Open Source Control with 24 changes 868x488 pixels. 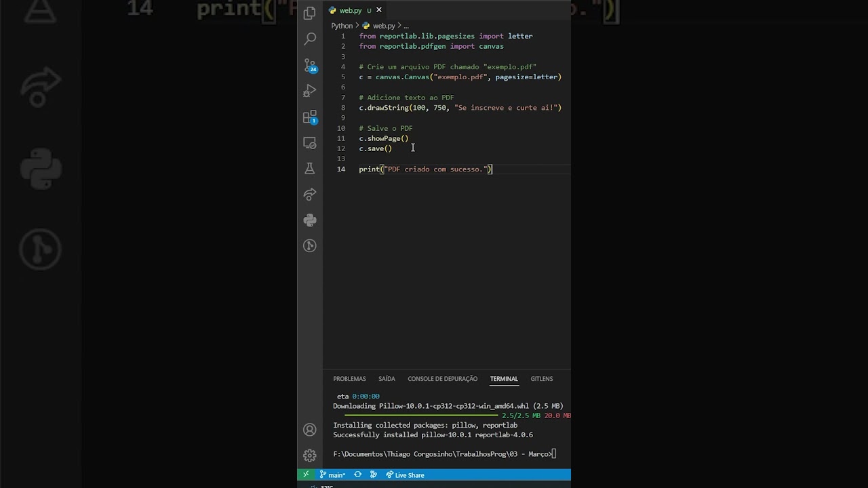coord(310,65)
